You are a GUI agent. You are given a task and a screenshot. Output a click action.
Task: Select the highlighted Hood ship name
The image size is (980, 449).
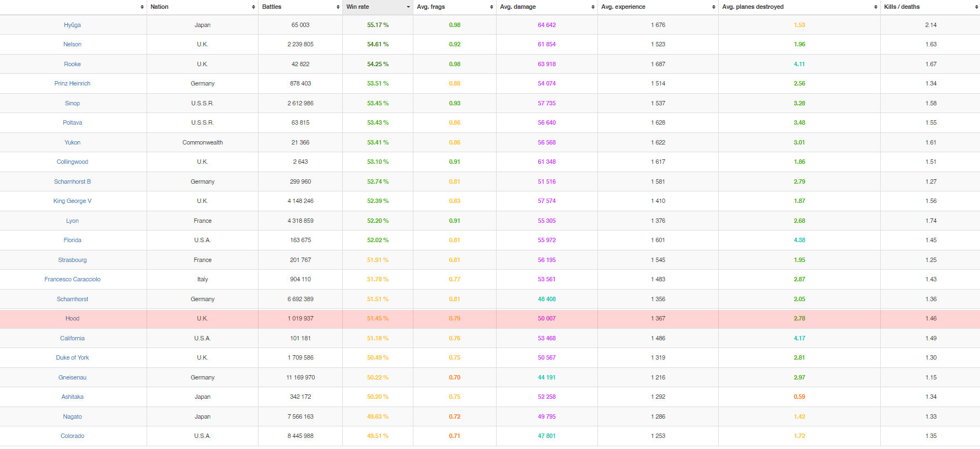click(72, 319)
